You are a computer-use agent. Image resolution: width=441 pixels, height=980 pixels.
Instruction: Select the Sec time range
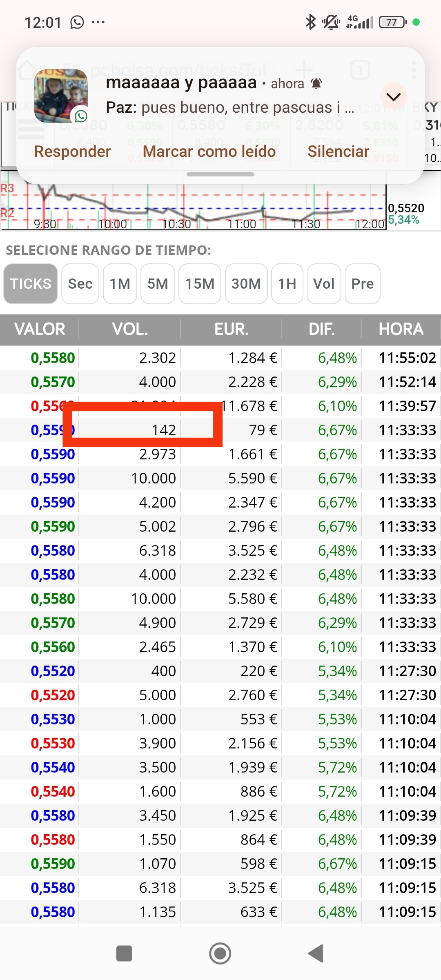(80, 284)
